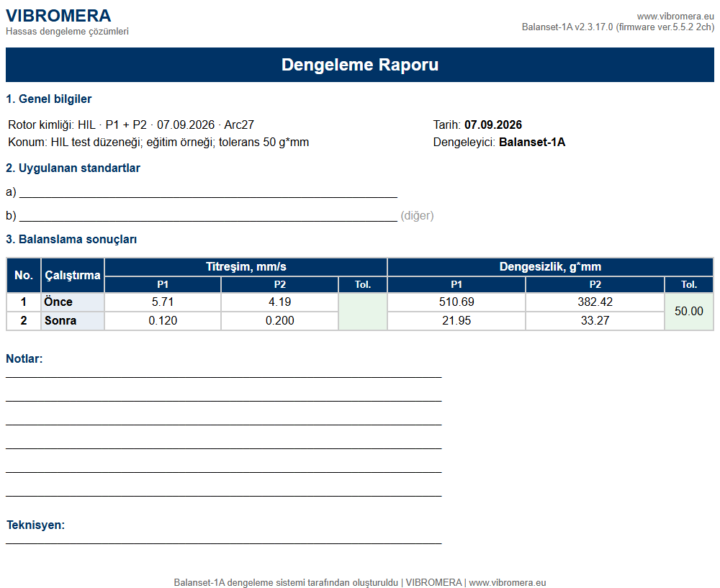Click the Tarih 07.09.2026 value
Image resolution: width=720 pixels, height=588 pixels.
click(493, 125)
